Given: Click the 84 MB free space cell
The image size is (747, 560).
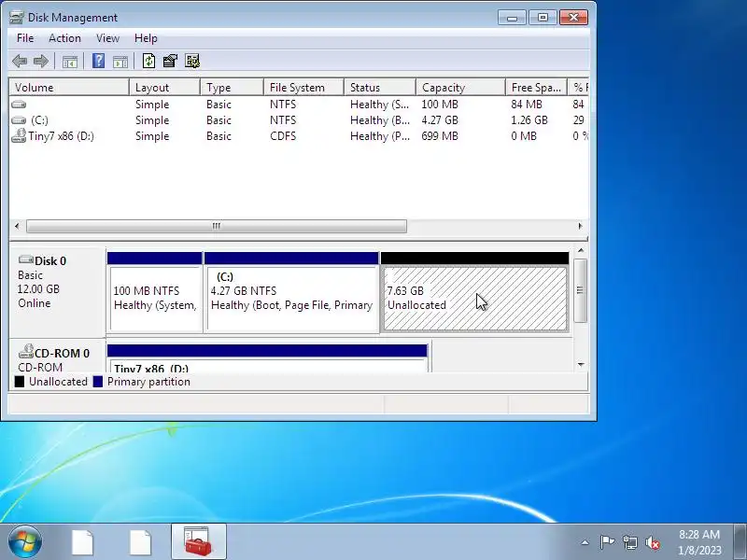Looking at the screenshot, I should click(x=527, y=105).
